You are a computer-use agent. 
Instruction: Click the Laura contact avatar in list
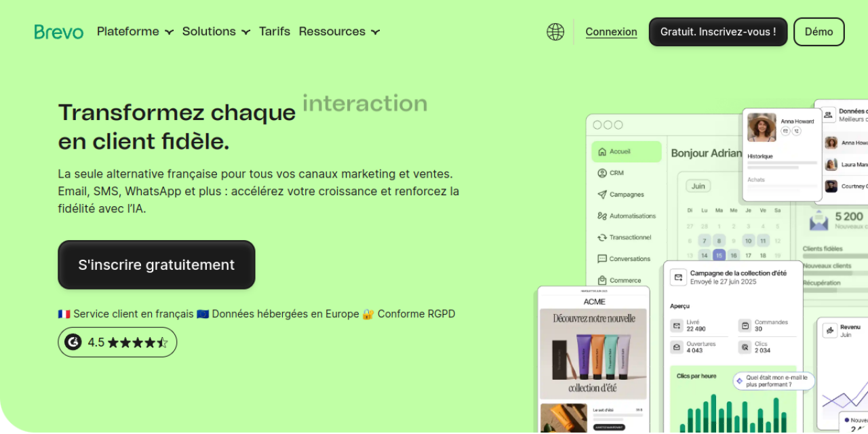tap(831, 164)
